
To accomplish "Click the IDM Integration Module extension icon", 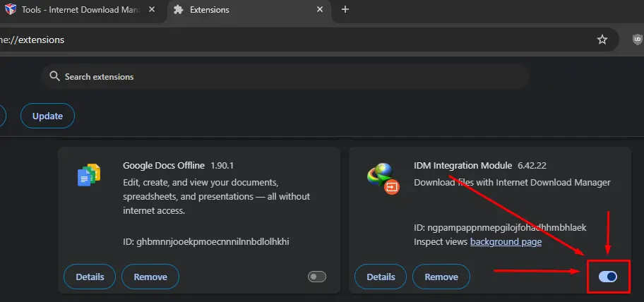I will [383, 179].
